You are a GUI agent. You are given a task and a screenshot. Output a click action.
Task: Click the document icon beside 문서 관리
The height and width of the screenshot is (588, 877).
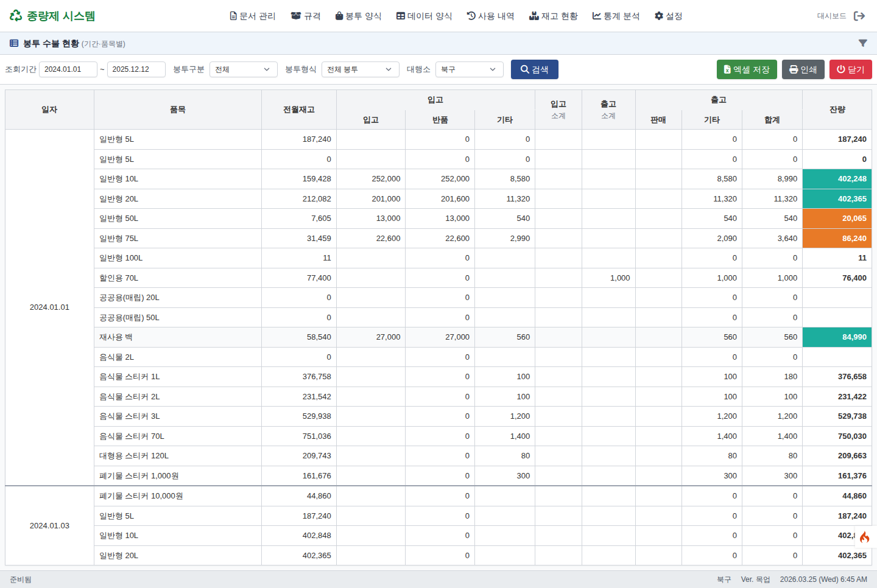[232, 16]
